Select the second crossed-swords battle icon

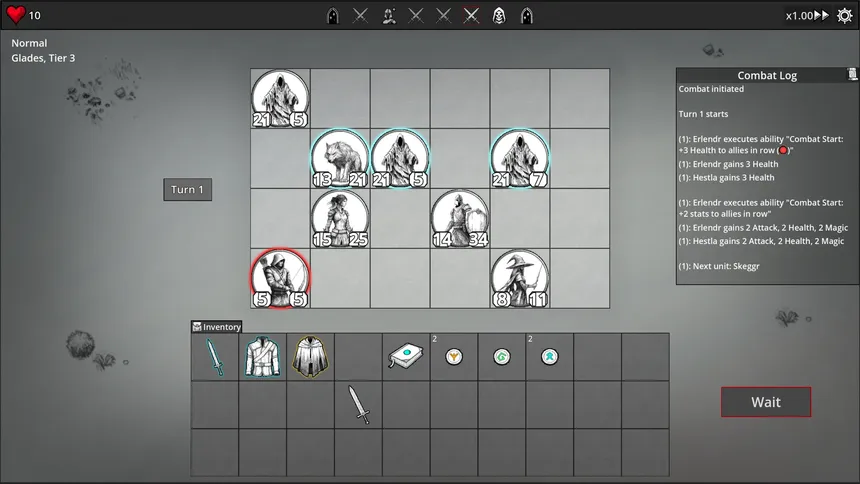(x=416, y=16)
